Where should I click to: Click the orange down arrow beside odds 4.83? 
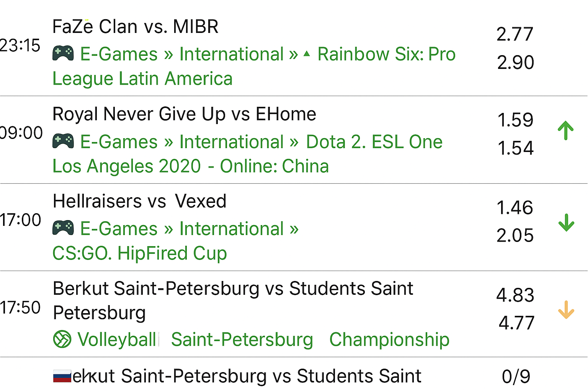pyautogui.click(x=566, y=310)
